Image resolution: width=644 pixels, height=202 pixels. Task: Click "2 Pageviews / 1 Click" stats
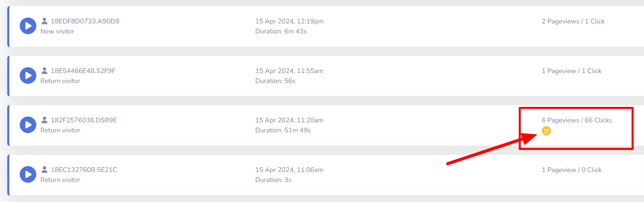pos(573,21)
